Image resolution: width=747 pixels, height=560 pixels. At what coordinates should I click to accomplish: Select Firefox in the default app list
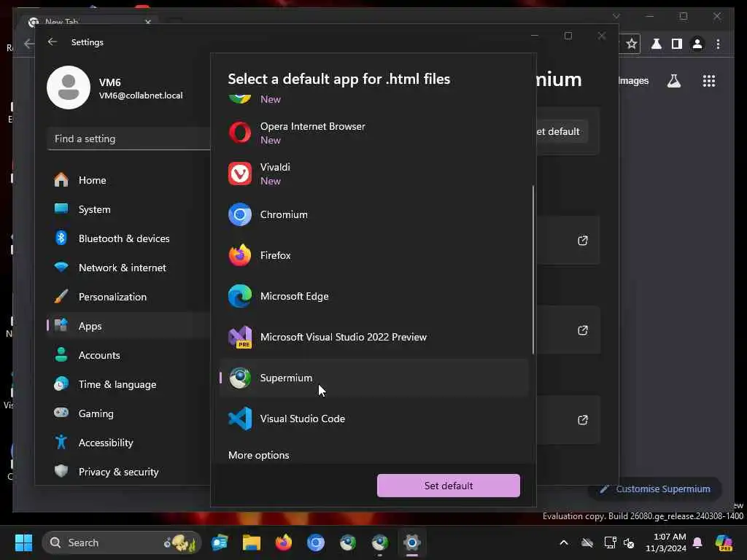point(374,256)
